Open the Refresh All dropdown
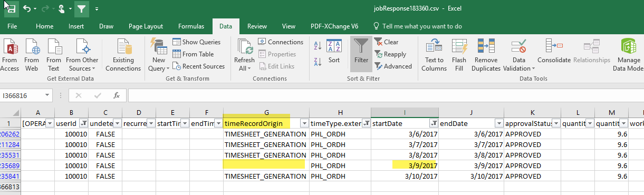644x195 pixels. [x=244, y=55]
